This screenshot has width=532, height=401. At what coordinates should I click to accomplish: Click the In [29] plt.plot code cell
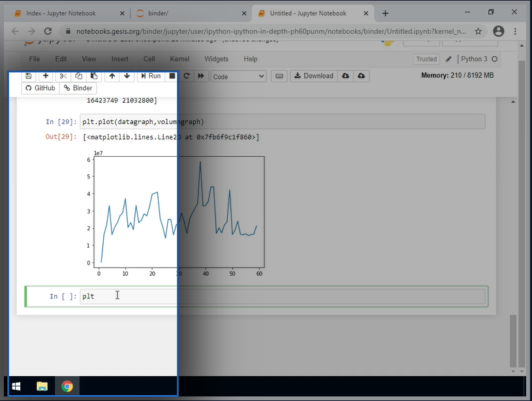(x=283, y=122)
